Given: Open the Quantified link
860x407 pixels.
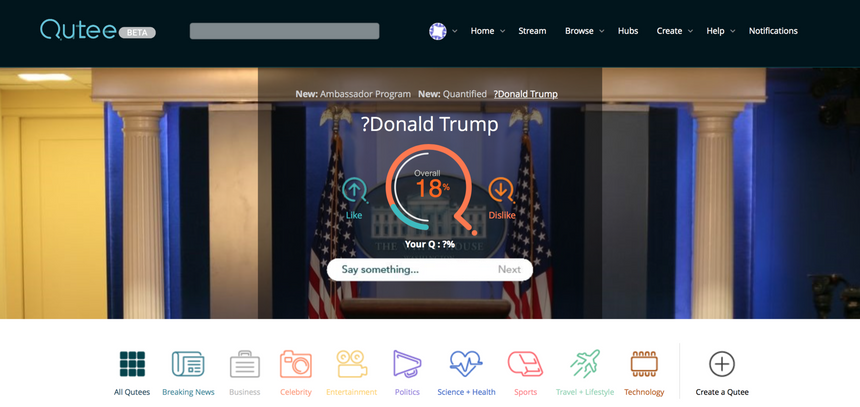Looking at the screenshot, I should 465,94.
